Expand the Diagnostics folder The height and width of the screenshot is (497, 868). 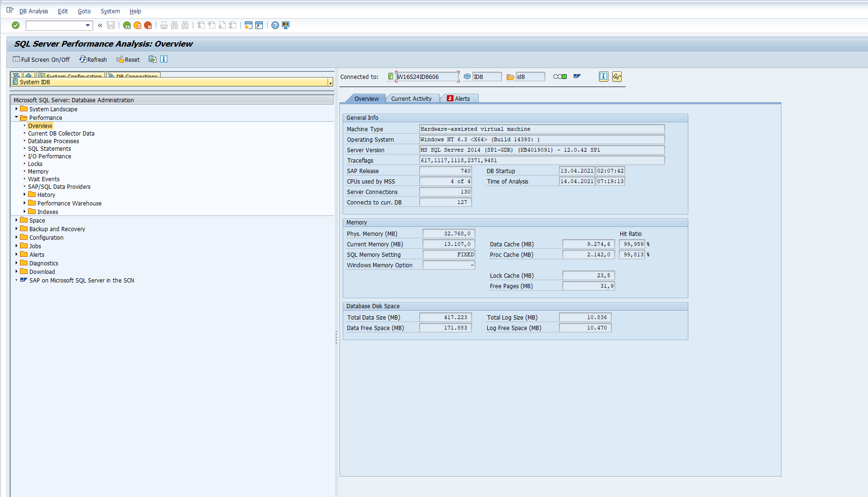tap(16, 263)
